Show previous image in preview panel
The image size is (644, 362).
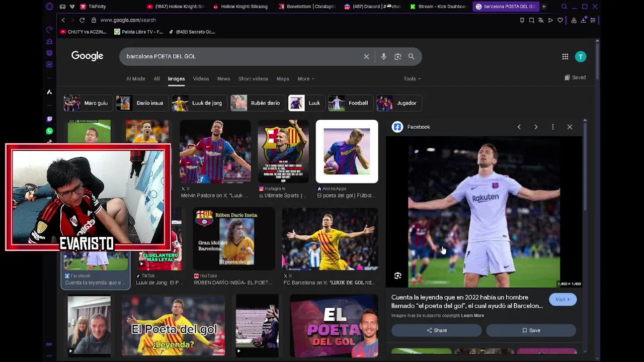519,127
